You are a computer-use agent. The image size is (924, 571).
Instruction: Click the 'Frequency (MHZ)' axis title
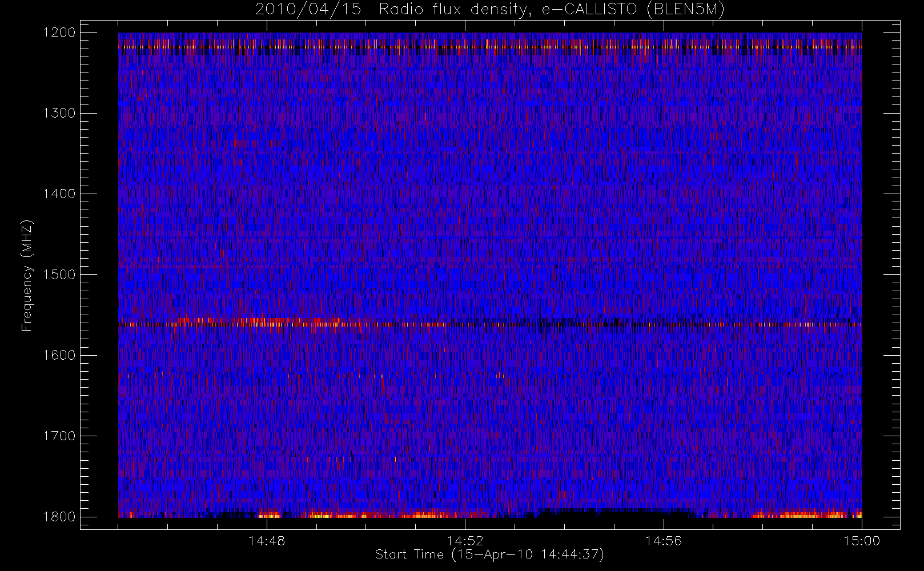click(27, 275)
